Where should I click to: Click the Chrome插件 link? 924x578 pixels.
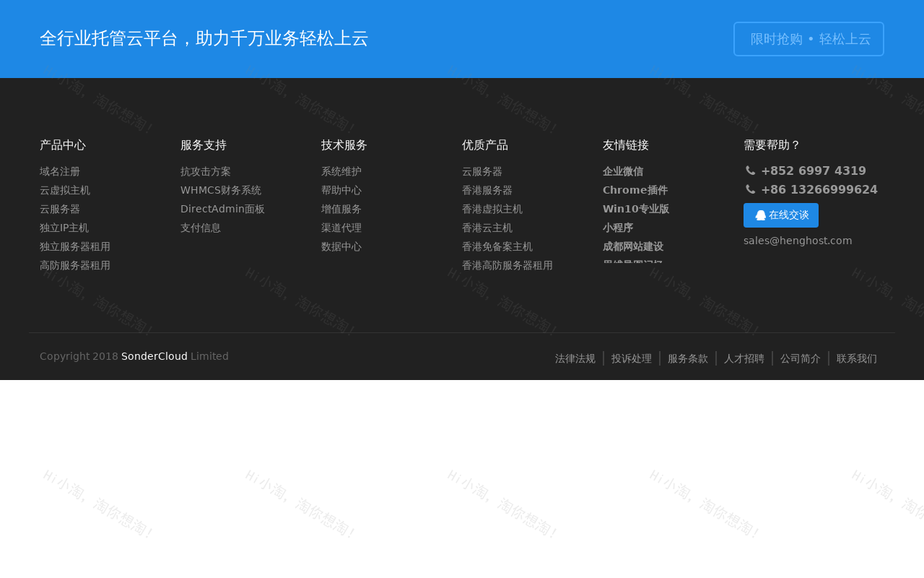tap(635, 189)
